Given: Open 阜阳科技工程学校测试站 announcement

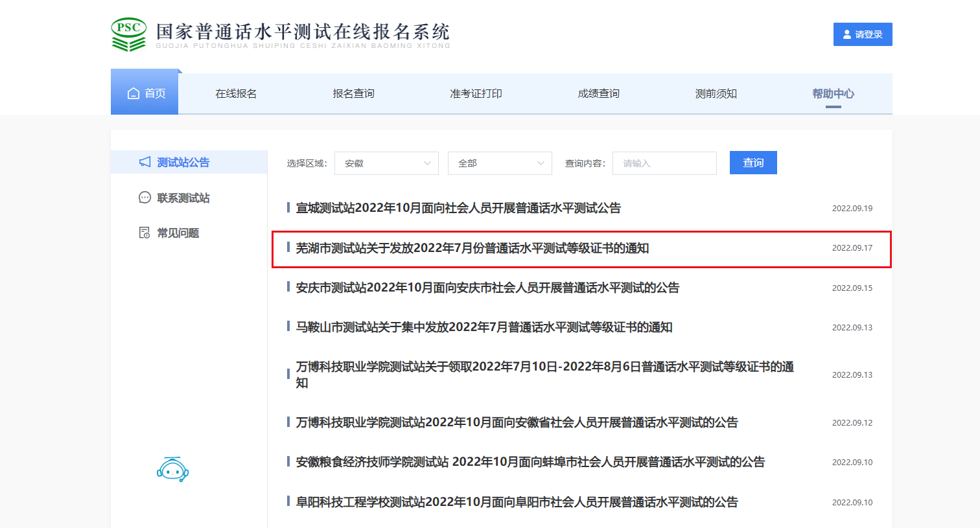Looking at the screenshot, I should pos(517,502).
